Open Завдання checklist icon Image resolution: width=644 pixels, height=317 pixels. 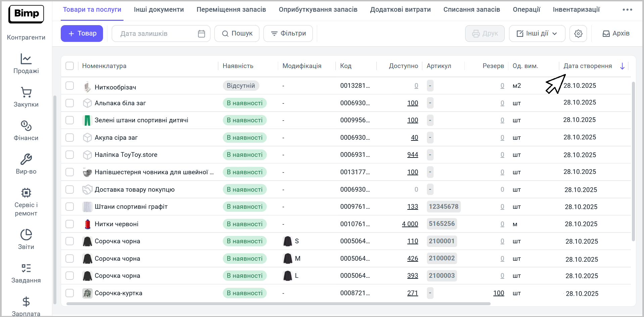[26, 268]
